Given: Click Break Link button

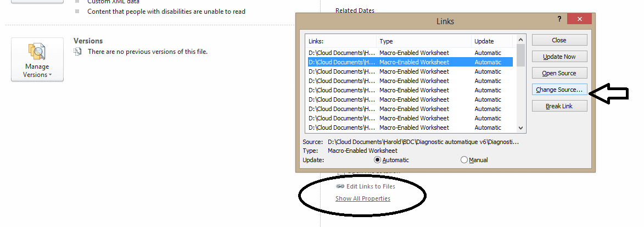Looking at the screenshot, I should coord(559,106).
